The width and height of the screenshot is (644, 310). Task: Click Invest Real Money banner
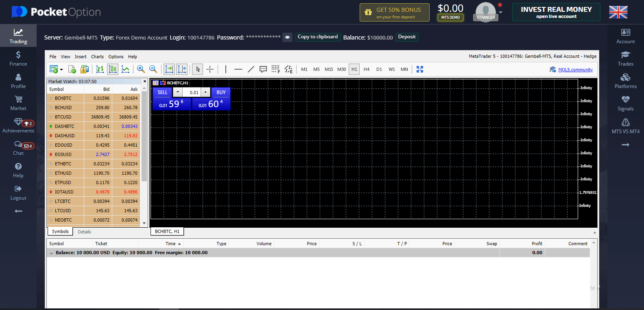[x=556, y=12]
